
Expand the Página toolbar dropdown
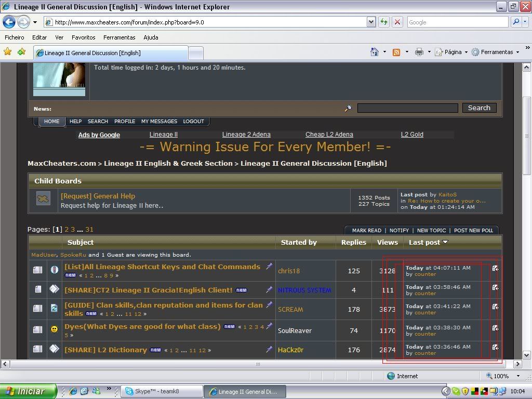pos(466,52)
